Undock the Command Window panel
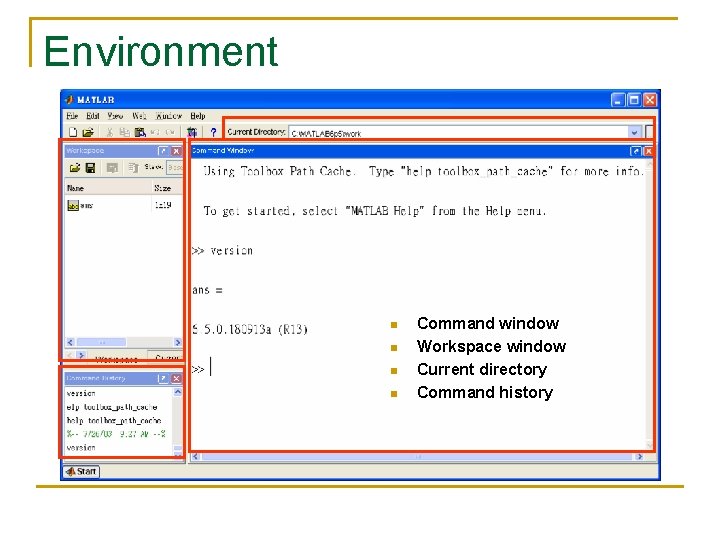This screenshot has height=540, width=720. point(636,151)
